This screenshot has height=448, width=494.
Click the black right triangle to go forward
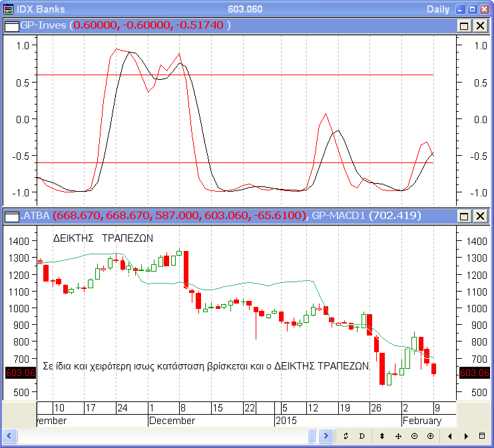pos(466,436)
